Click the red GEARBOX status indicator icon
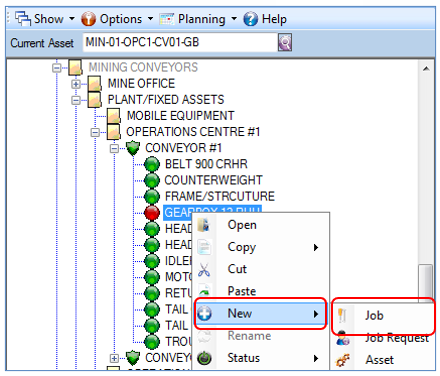 (x=152, y=212)
